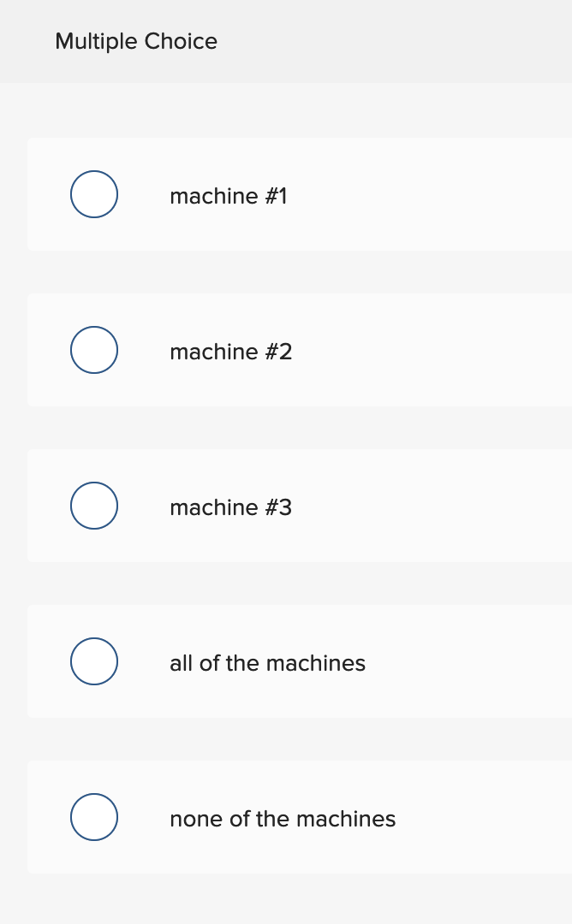572x924 pixels.
Task: Select the machine #1 radio button
Action: click(93, 194)
